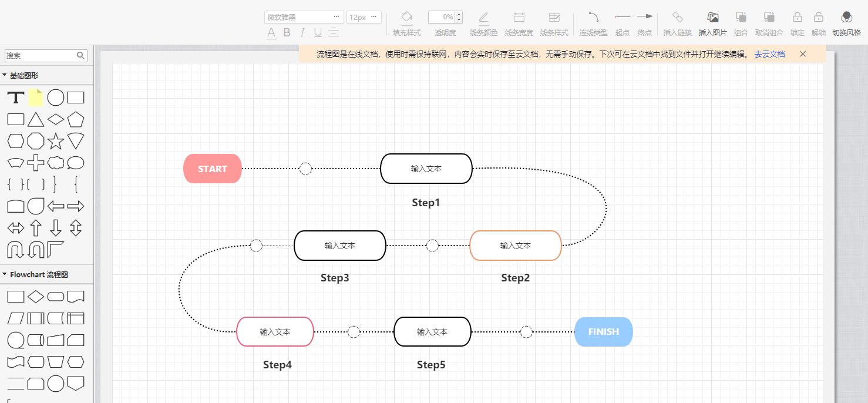Viewport: 868px width, 403px height.
Task: Click the Step2 label text
Action: point(515,278)
